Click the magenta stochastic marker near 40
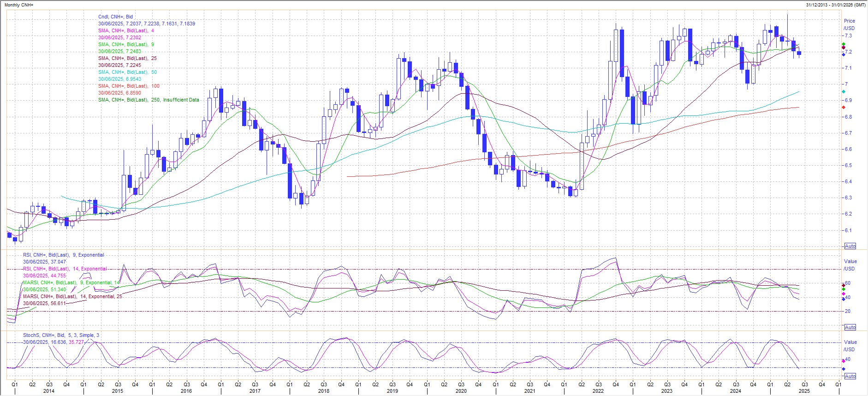The height and width of the screenshot is (396, 868). [x=844, y=361]
